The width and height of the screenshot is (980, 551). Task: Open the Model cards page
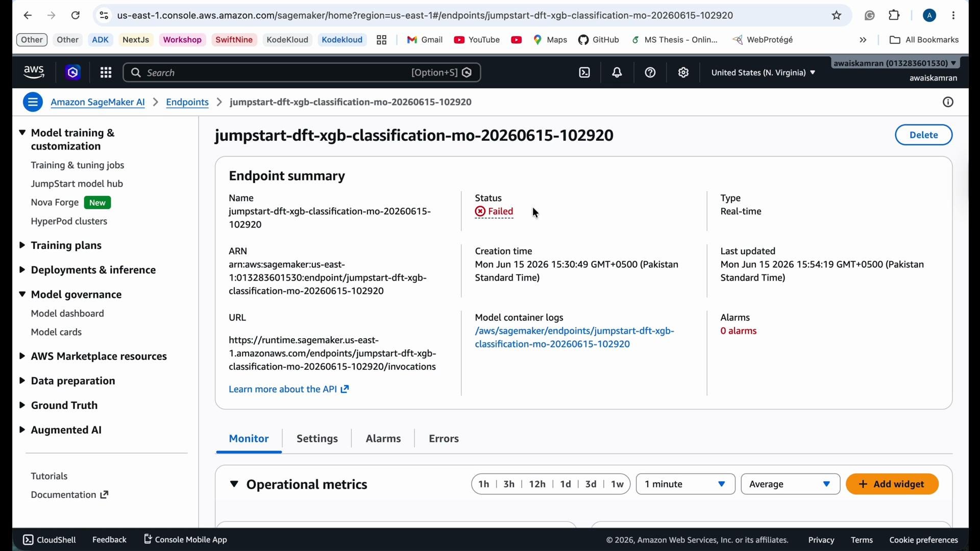point(56,332)
